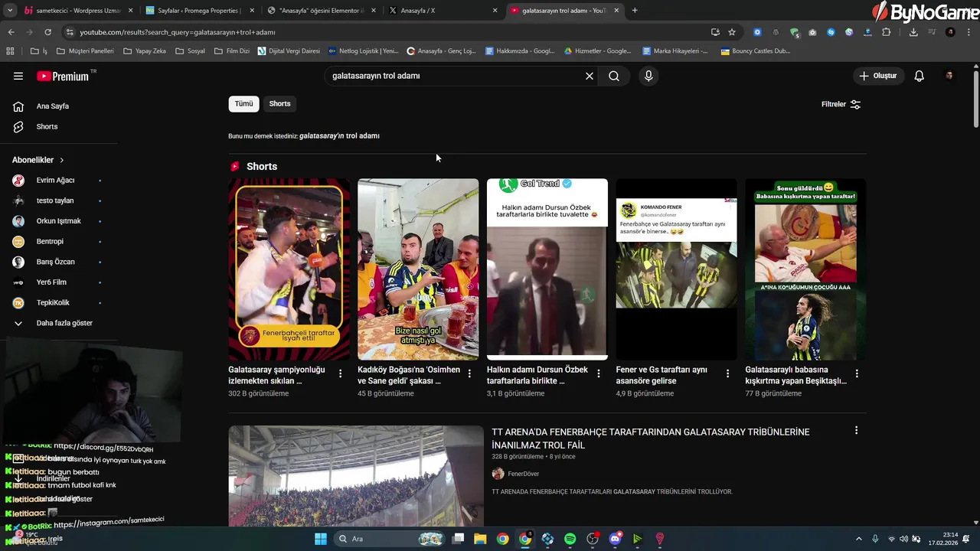This screenshot has height=551, width=980.
Task: Select the Tümü filter chip
Action: point(243,103)
